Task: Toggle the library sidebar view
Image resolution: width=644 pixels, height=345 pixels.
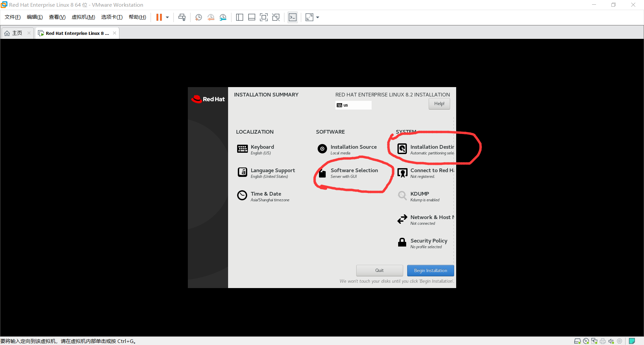Action: coord(239,17)
